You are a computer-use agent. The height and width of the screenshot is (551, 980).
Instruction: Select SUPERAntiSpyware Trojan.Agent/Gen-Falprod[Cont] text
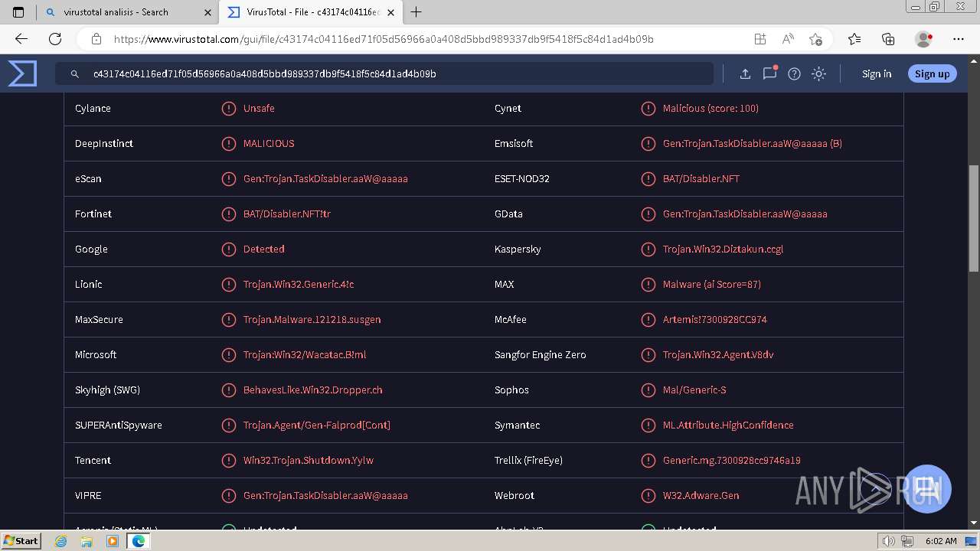(317, 425)
